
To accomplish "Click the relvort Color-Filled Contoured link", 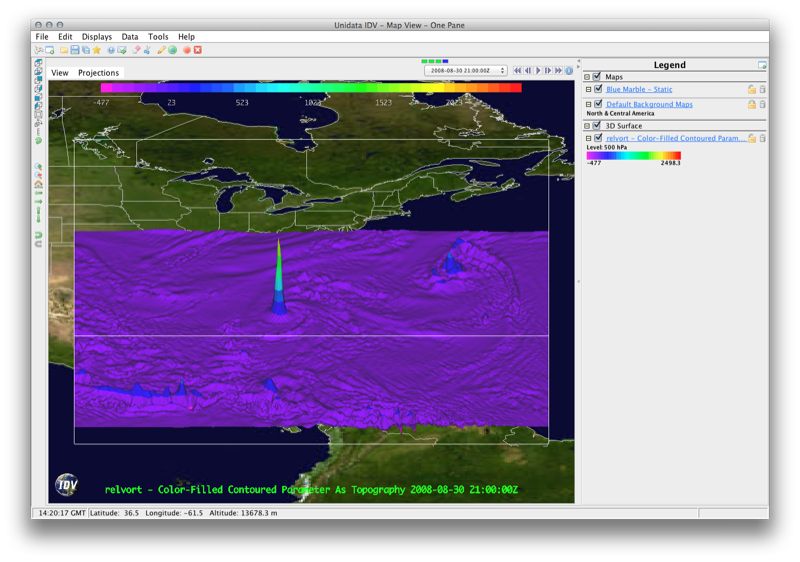I will [676, 138].
